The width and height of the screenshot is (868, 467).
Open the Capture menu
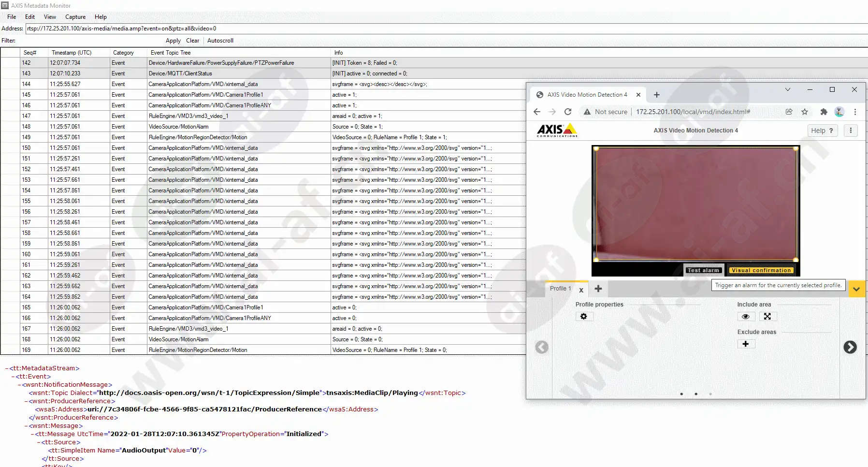pyautogui.click(x=75, y=17)
